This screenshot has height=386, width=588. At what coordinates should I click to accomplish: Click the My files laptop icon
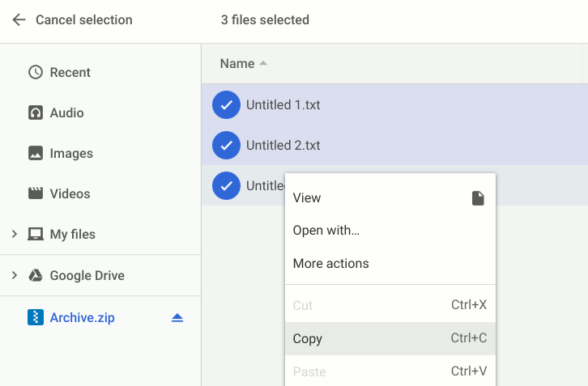tap(36, 234)
